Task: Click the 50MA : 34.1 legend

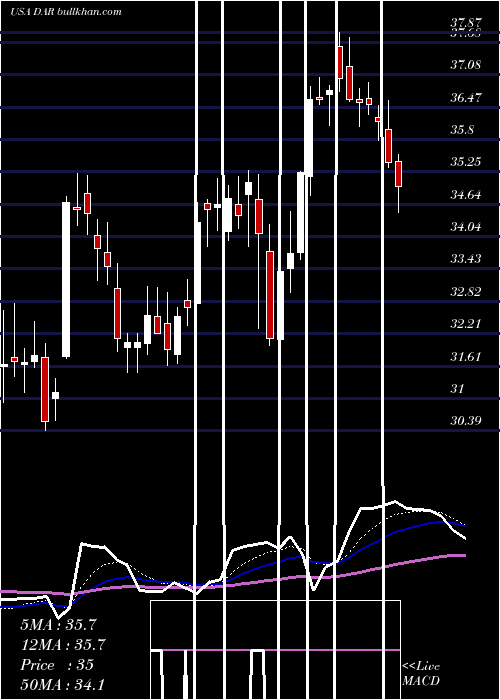Action: 62,685
